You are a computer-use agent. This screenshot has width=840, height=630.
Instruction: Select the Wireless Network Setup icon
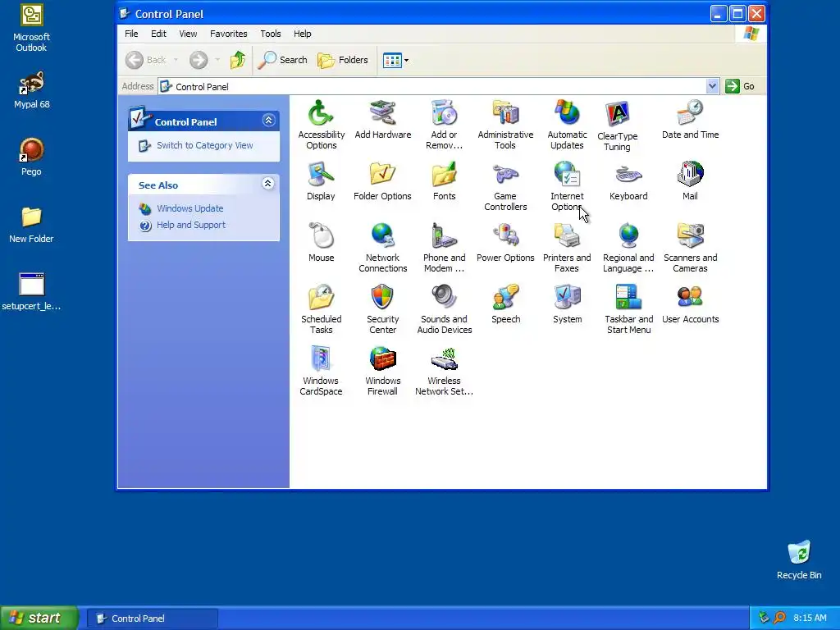coord(444,371)
